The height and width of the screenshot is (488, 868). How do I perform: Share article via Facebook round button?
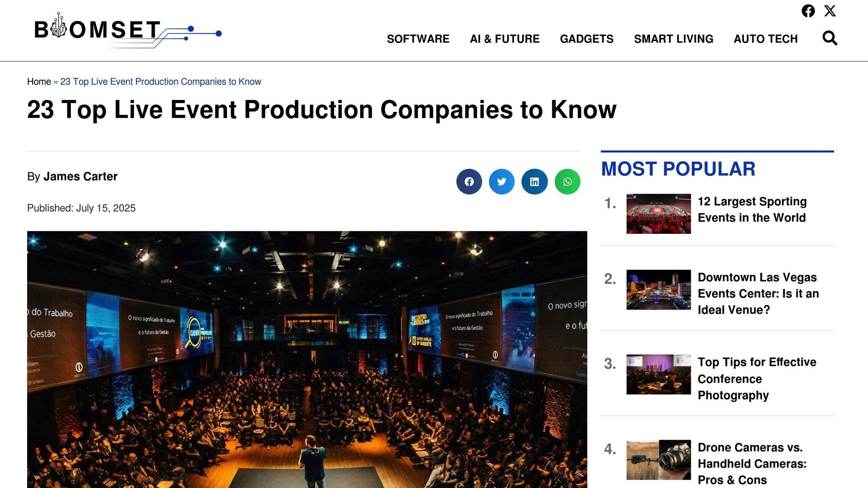click(469, 182)
